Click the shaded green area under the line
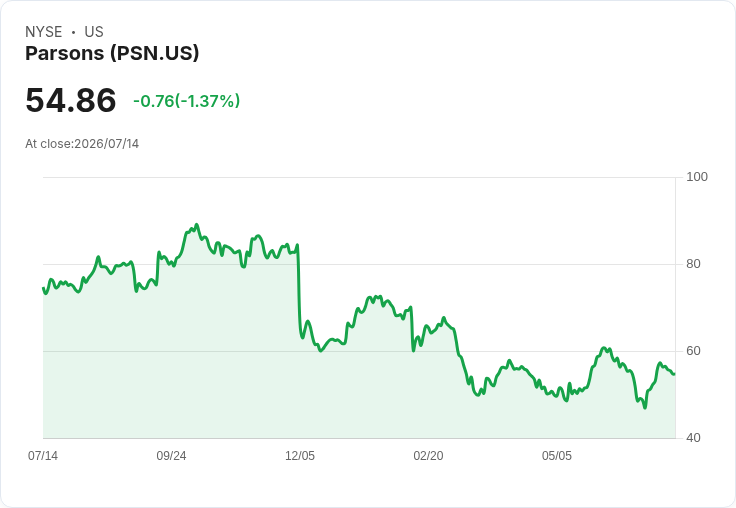The image size is (736, 508). [x=359, y=394]
